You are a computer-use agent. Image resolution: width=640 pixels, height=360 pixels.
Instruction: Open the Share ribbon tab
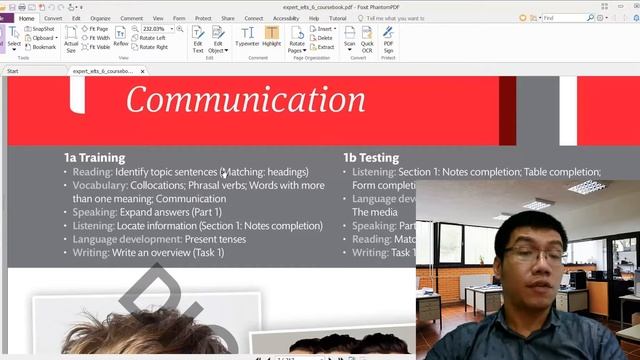228,18
